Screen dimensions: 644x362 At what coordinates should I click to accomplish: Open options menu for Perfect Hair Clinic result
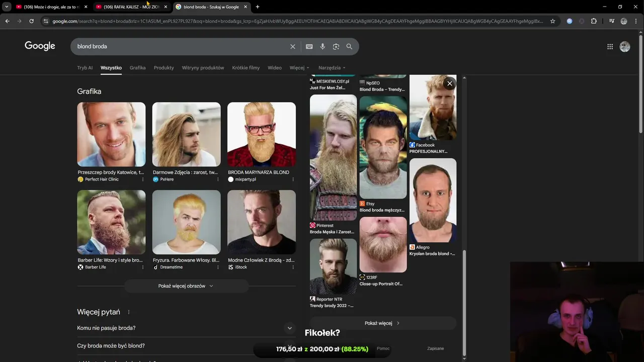142,179
